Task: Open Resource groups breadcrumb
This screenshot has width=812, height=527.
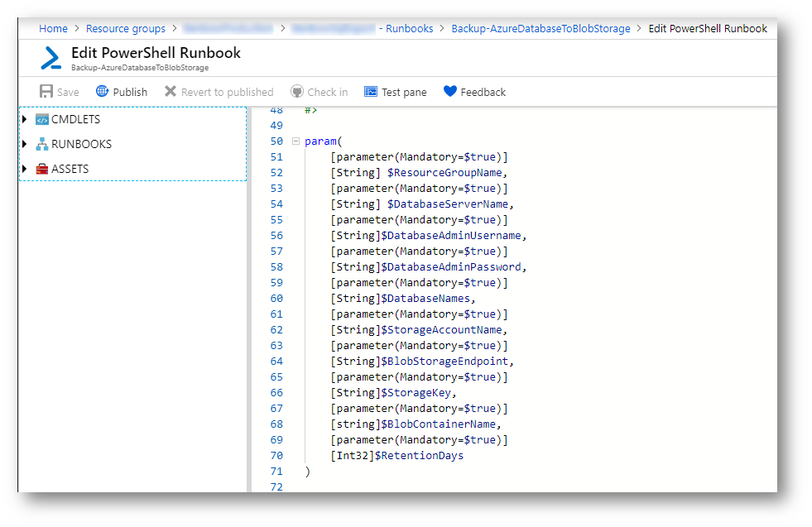Action: click(126, 28)
